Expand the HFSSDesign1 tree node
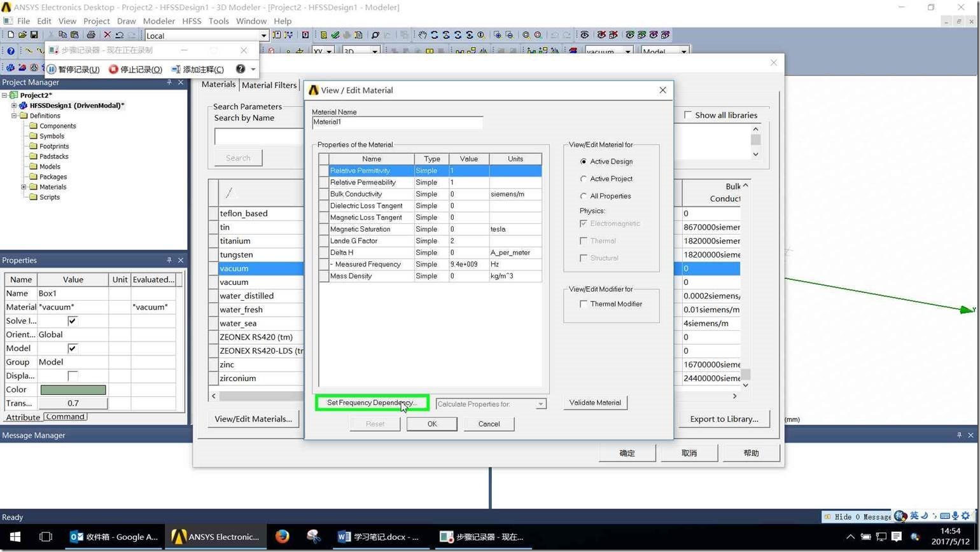Viewport: 980px width, 552px height. coord(14,106)
